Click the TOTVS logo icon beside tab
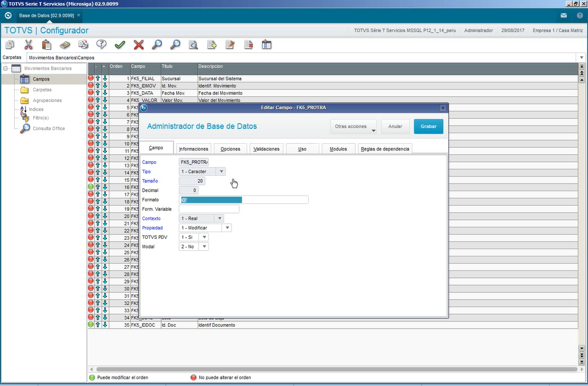588x386 pixels. pyautogui.click(x=8, y=15)
